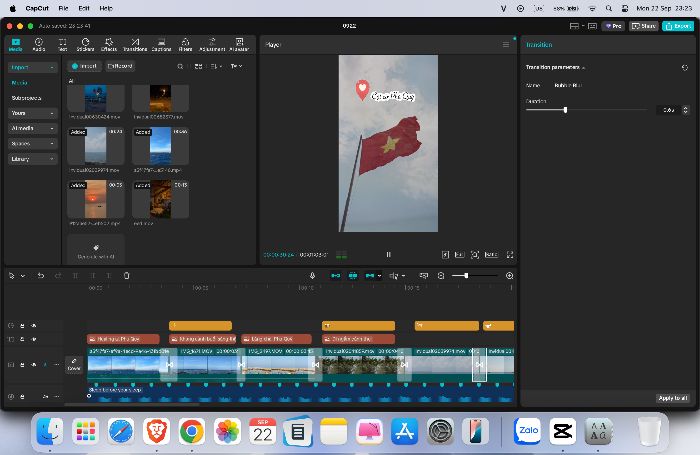700x455 pixels.
Task: Redo the last timeline action
Action: click(58, 276)
